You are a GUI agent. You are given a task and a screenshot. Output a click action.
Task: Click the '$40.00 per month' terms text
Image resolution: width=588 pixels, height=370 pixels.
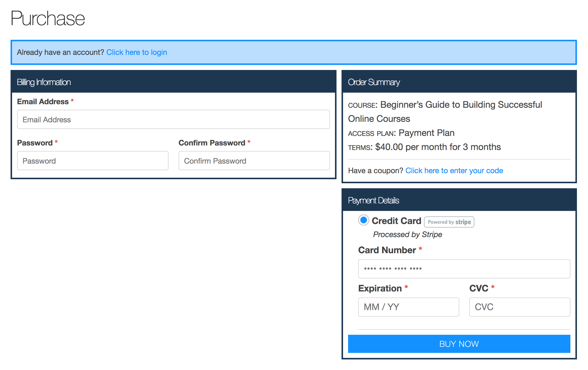(x=438, y=147)
